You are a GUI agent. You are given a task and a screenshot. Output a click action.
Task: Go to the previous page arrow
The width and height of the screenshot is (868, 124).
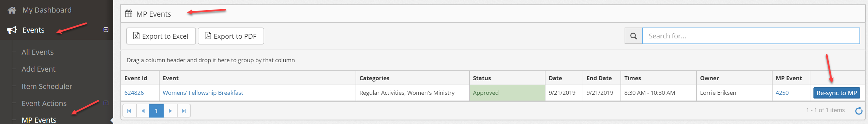pyautogui.click(x=143, y=111)
